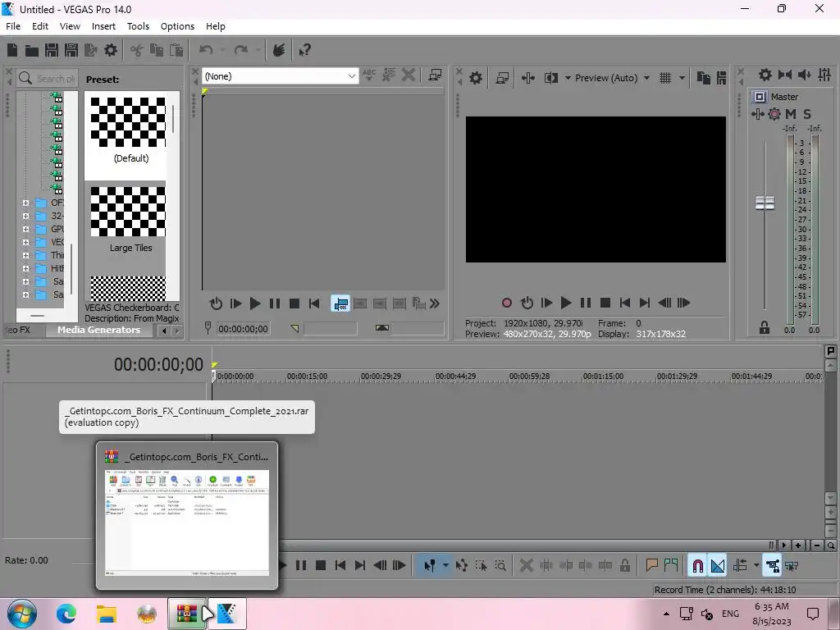The width and height of the screenshot is (840, 630).
Task: Toggle Enable Snapping magnet button
Action: pos(698,565)
